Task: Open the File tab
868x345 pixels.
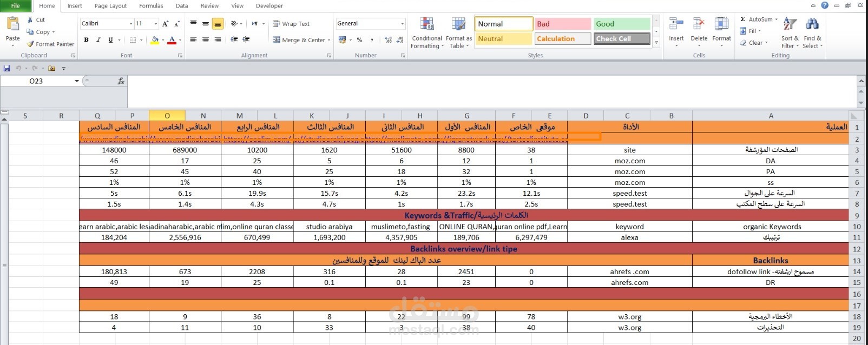Action: point(16,6)
